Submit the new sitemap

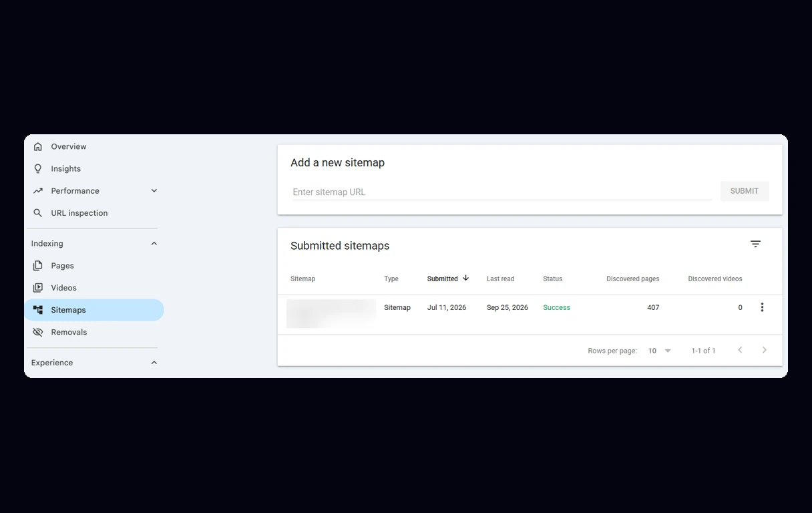[745, 191]
